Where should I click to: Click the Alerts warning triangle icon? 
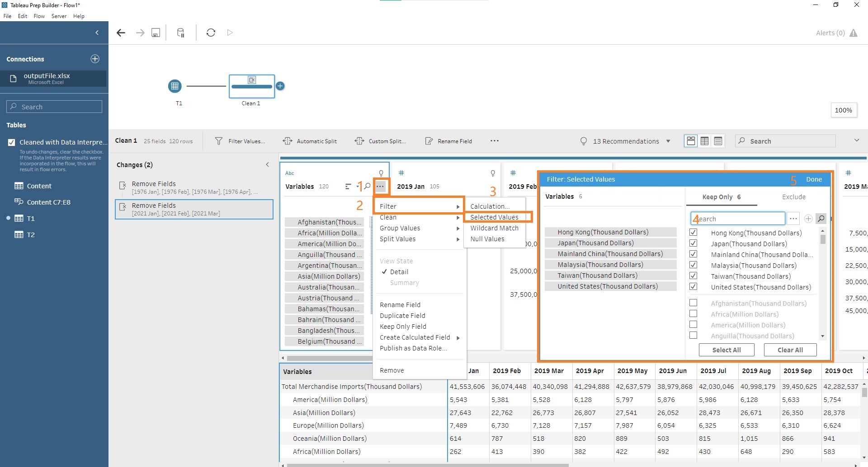pos(854,33)
